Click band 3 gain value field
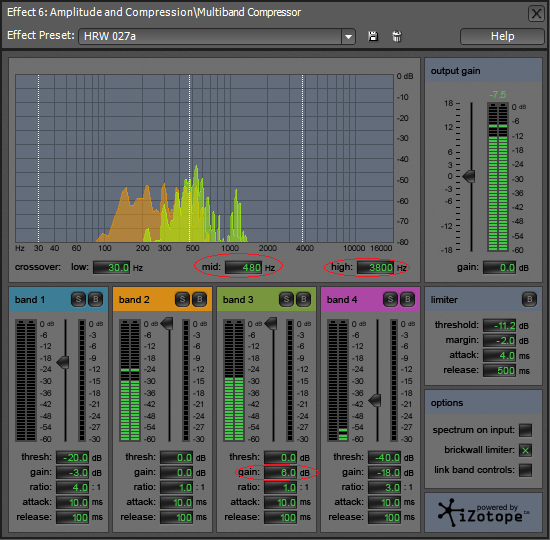The width and height of the screenshot is (550, 540). pos(280,473)
